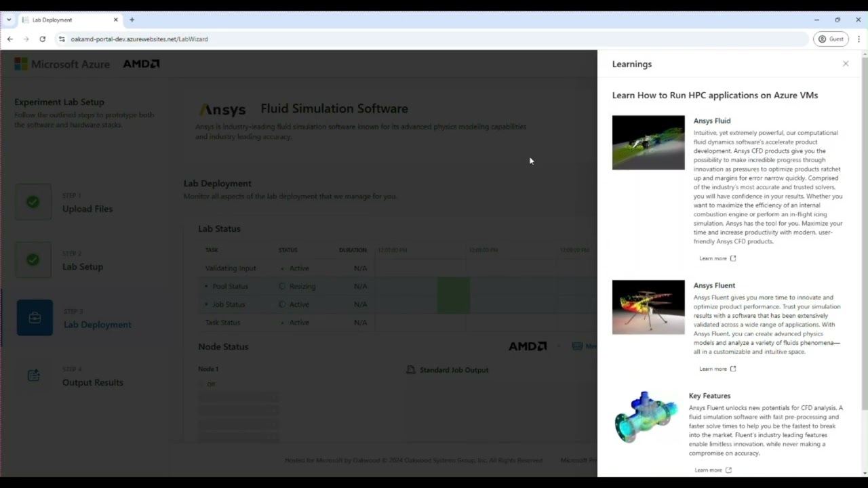Click the Learnings panel vertical scrollbar

pyautogui.click(x=864, y=233)
